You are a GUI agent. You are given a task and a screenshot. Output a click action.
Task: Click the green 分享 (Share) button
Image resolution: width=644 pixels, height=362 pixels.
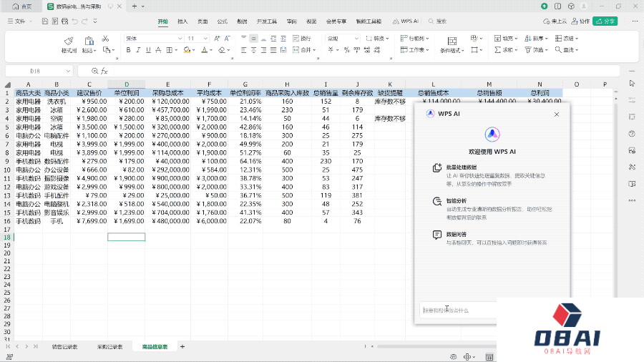tap(605, 21)
